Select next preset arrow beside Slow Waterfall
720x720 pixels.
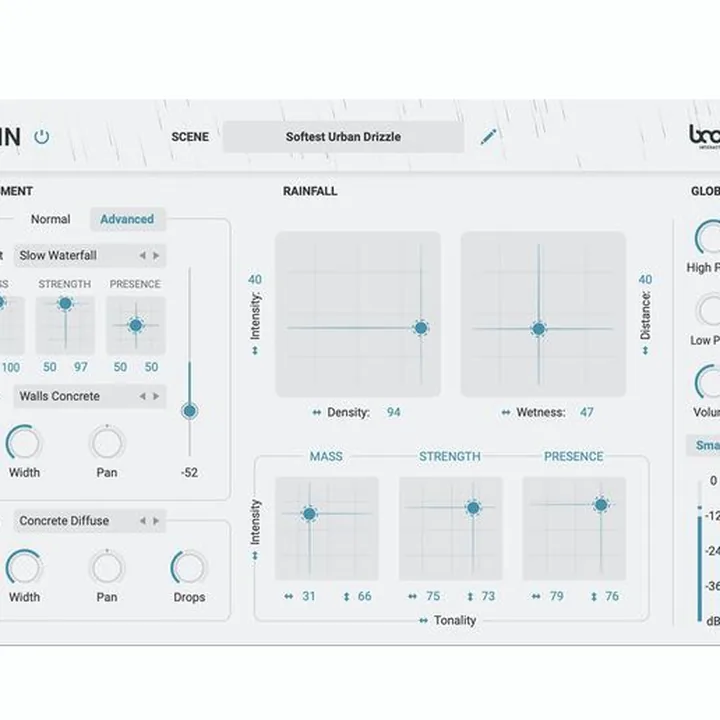156,255
